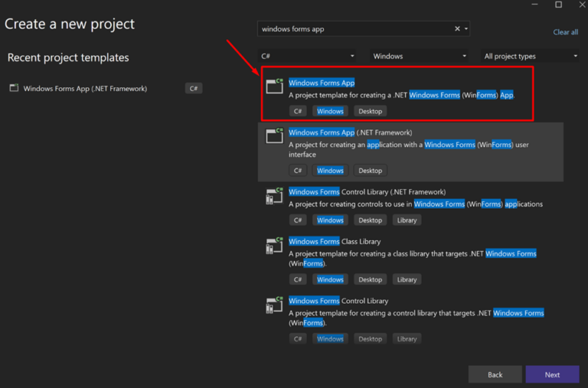
Task: Click Windows Forms Control Library (.NET Framework) icon
Action: pyautogui.click(x=274, y=196)
